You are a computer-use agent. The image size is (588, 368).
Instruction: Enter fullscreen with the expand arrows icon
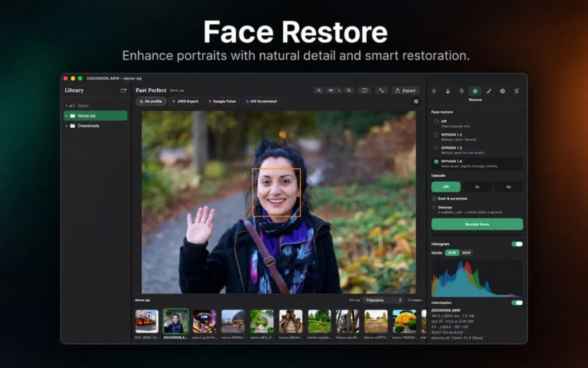click(381, 91)
